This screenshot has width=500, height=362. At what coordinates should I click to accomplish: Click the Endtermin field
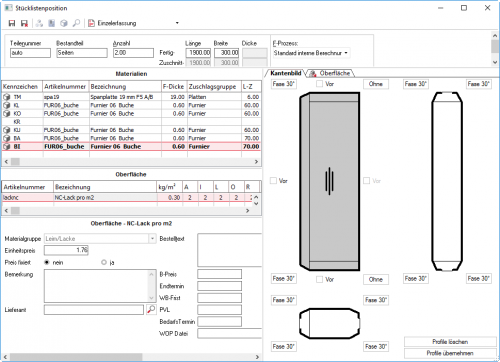click(x=220, y=286)
